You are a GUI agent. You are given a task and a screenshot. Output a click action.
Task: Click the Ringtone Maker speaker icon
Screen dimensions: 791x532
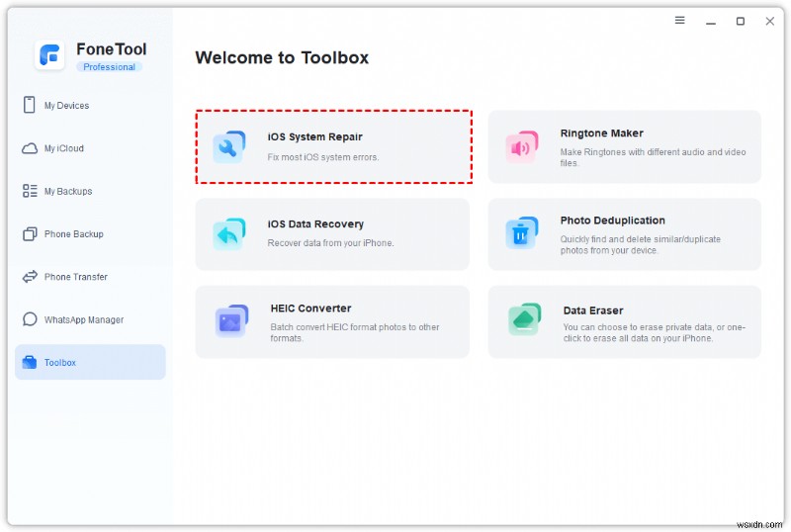click(x=522, y=147)
